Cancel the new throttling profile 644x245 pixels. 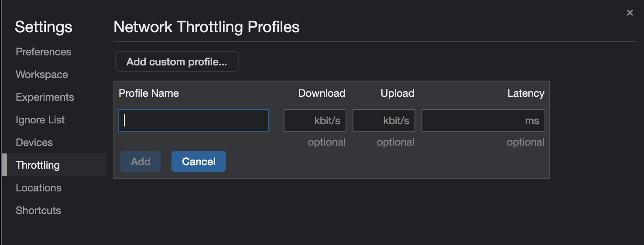(199, 162)
